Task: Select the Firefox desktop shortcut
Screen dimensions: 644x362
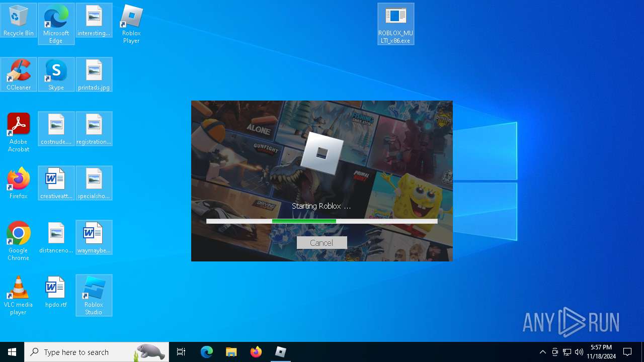Action: (x=19, y=184)
